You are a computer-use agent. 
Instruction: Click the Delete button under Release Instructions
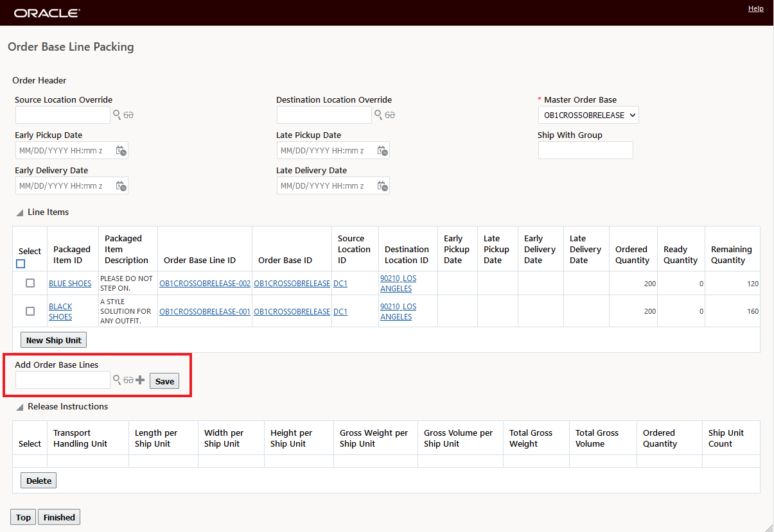[x=39, y=481]
